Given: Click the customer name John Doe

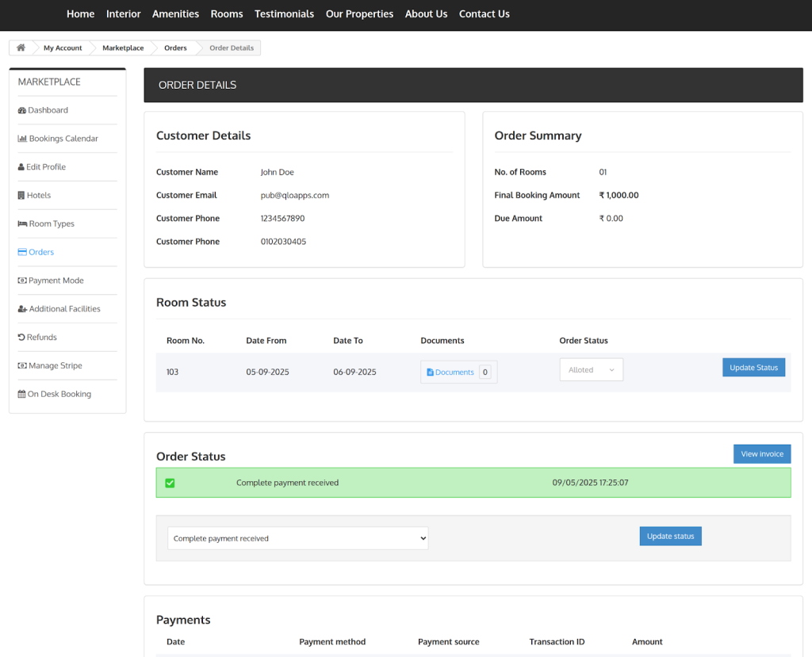Looking at the screenshot, I should coord(277,172).
